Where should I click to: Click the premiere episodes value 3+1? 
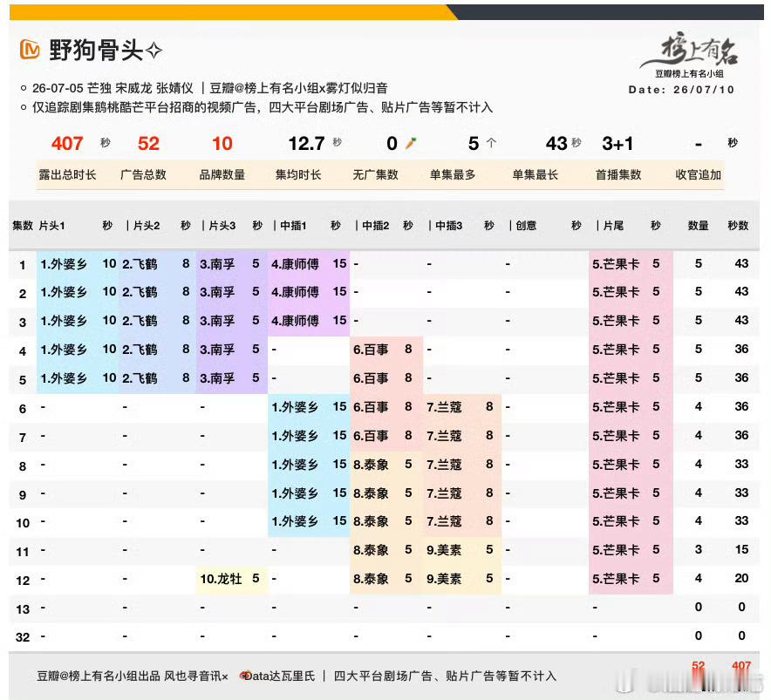tap(617, 144)
